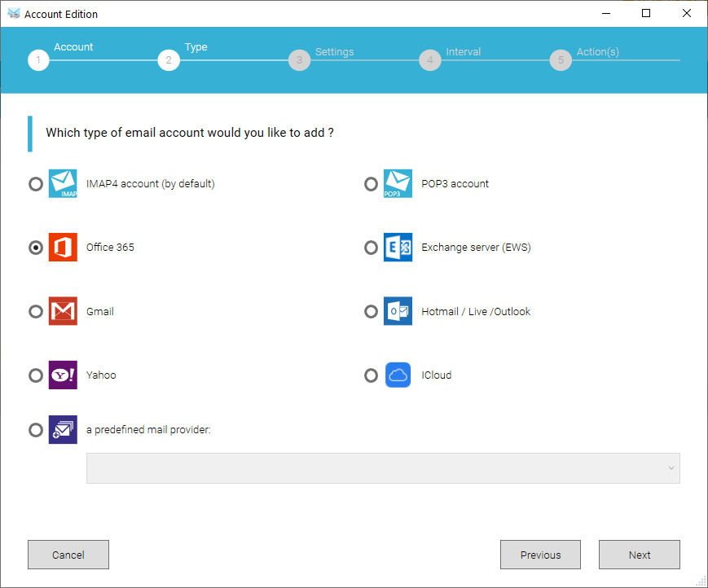The height and width of the screenshot is (588, 708).
Task: Choose the Gmail radio button
Action: (36, 311)
